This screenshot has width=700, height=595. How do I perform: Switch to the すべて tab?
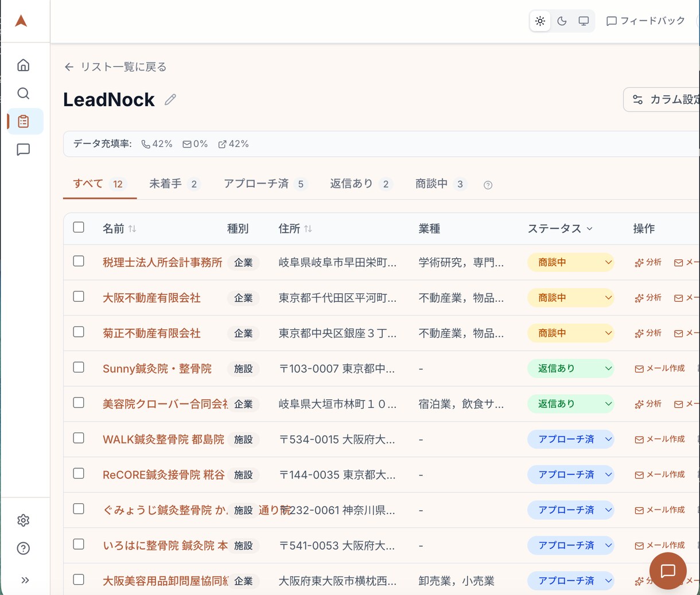click(x=99, y=184)
